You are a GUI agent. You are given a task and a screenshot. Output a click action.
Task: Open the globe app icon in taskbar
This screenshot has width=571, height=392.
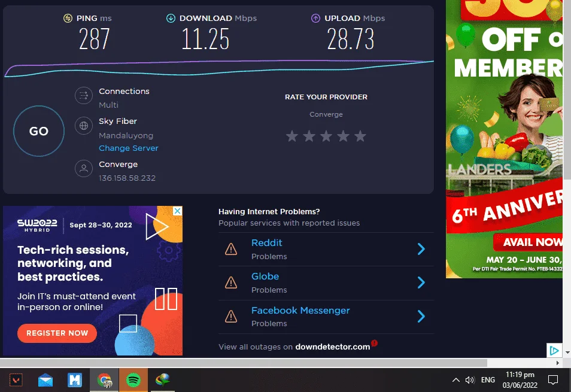162,381
